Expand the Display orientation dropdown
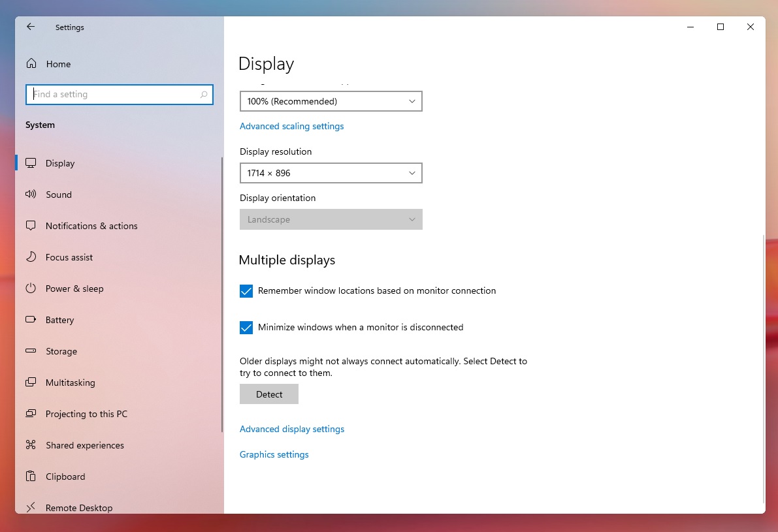Viewport: 778px width, 532px height. tap(331, 219)
